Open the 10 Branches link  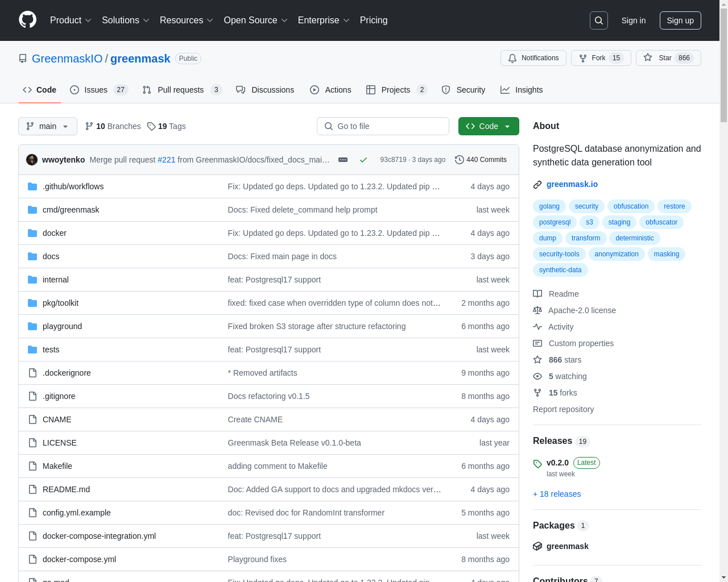[113, 126]
